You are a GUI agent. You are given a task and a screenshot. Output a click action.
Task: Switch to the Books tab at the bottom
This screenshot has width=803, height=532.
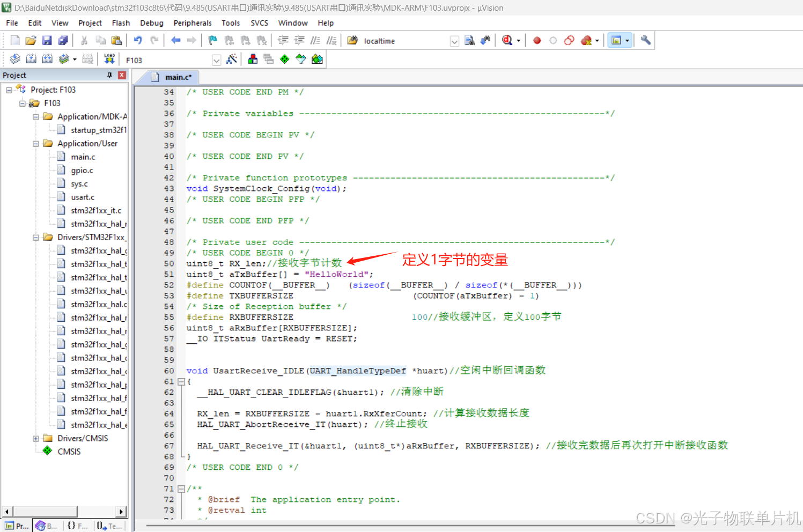point(46,526)
